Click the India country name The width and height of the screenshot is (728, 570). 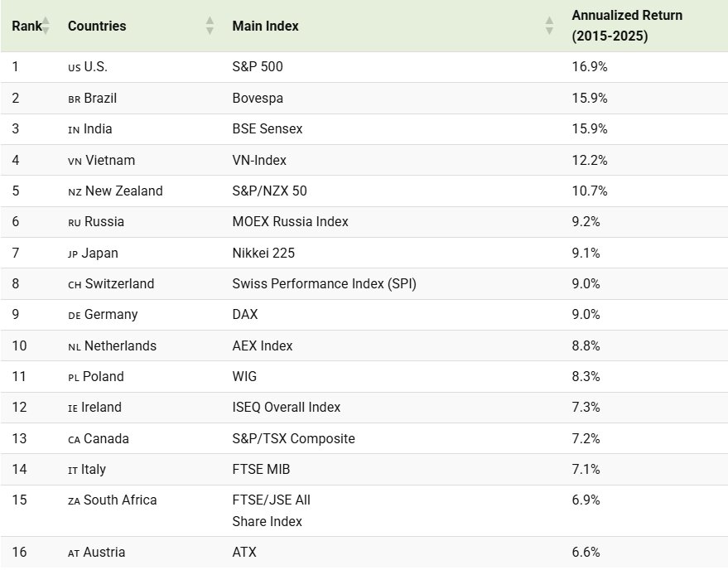coord(98,129)
